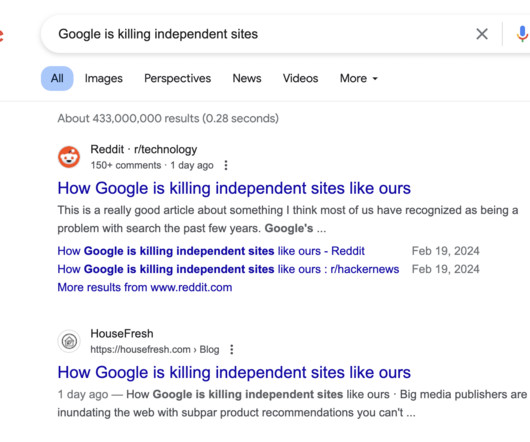
Task: Click the Reddit favicon icon
Action: pyautogui.click(x=69, y=157)
